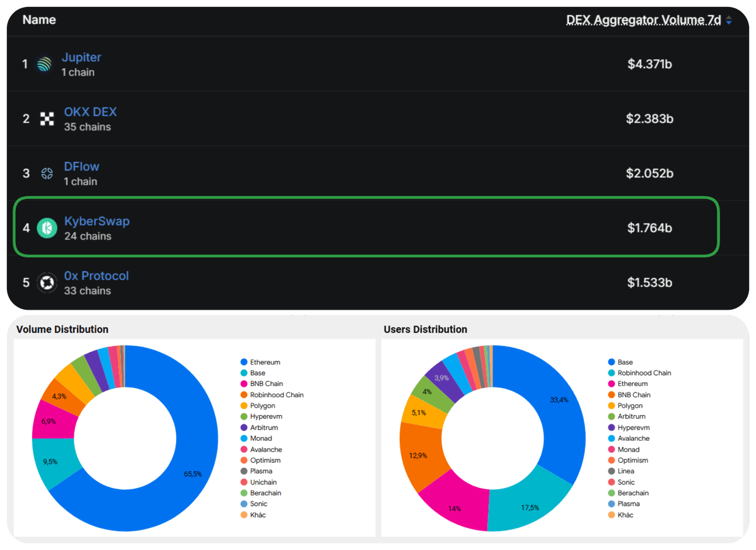This screenshot has height=550, width=756.
Task: Toggle Avalanche in Users Distribution legend
Action: [629, 438]
